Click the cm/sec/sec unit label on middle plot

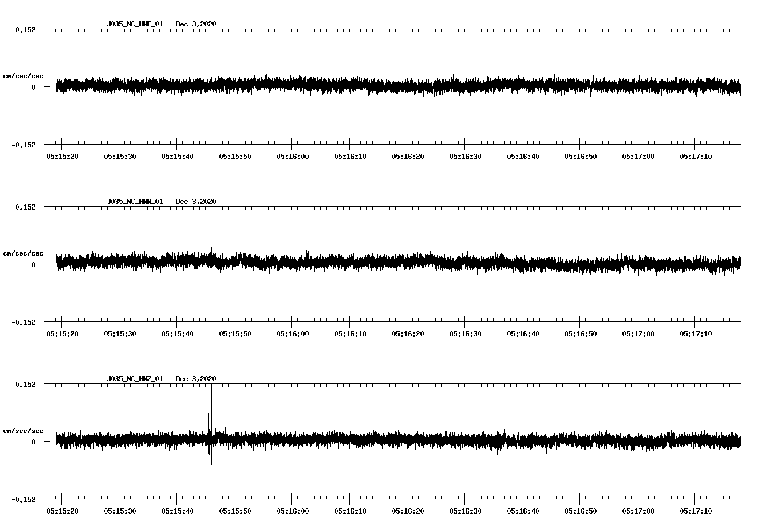tap(24, 253)
